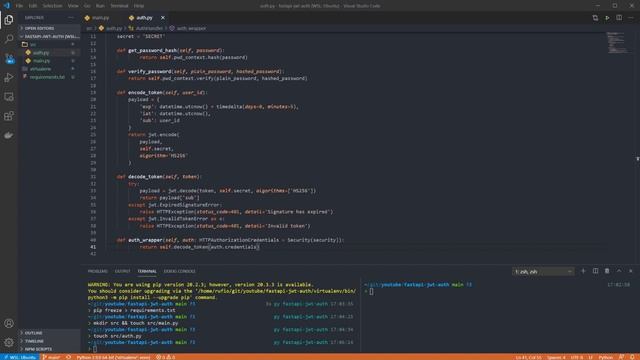Open editor more actions ellipsis

[631, 18]
